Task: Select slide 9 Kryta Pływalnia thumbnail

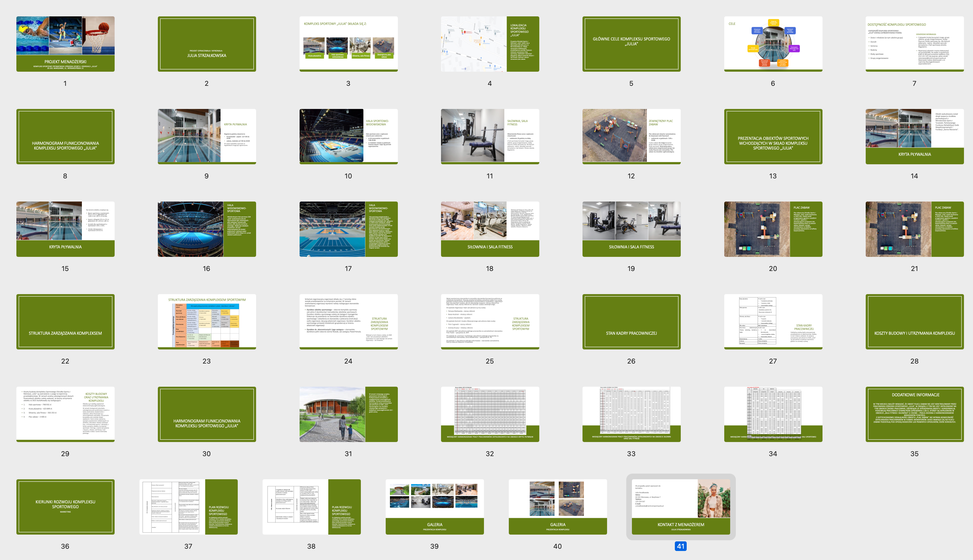Action: [207, 137]
